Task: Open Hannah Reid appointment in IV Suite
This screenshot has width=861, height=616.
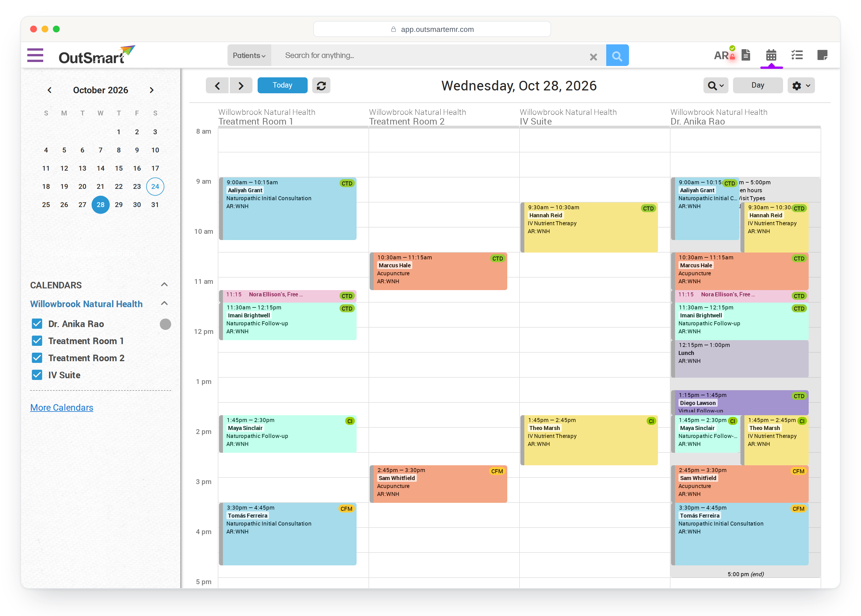Action: coord(589,227)
